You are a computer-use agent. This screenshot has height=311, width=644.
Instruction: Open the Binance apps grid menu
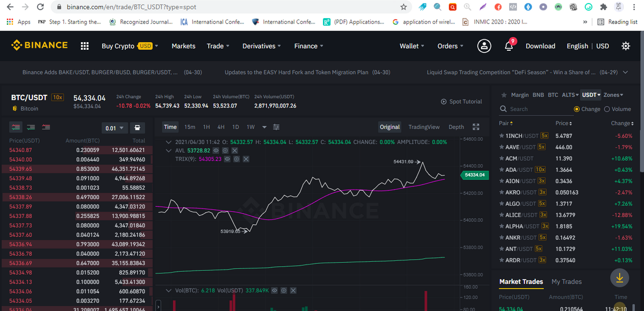coord(85,46)
